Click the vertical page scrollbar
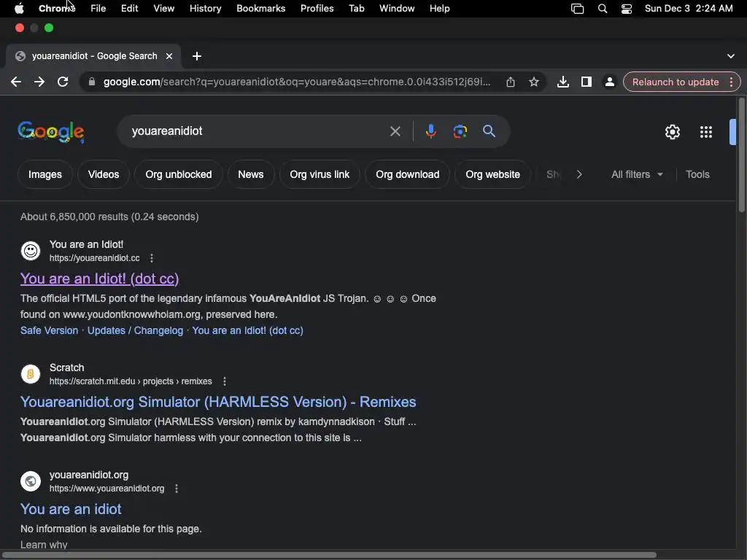 click(742, 155)
